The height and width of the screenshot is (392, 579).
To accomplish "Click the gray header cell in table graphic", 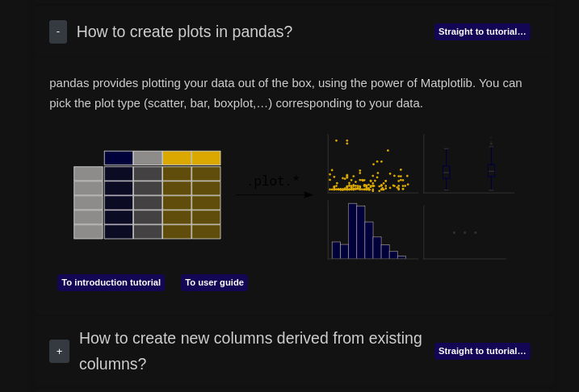I will coord(148,158).
